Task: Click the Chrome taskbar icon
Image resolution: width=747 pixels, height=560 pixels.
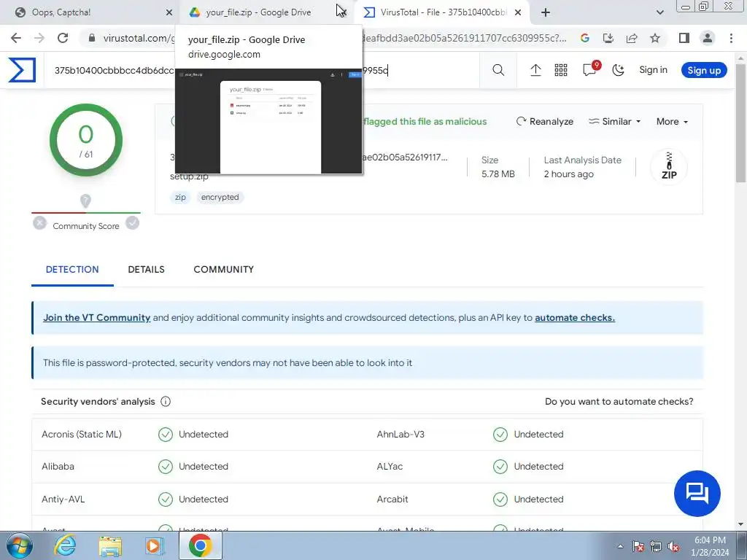Action: point(200,545)
